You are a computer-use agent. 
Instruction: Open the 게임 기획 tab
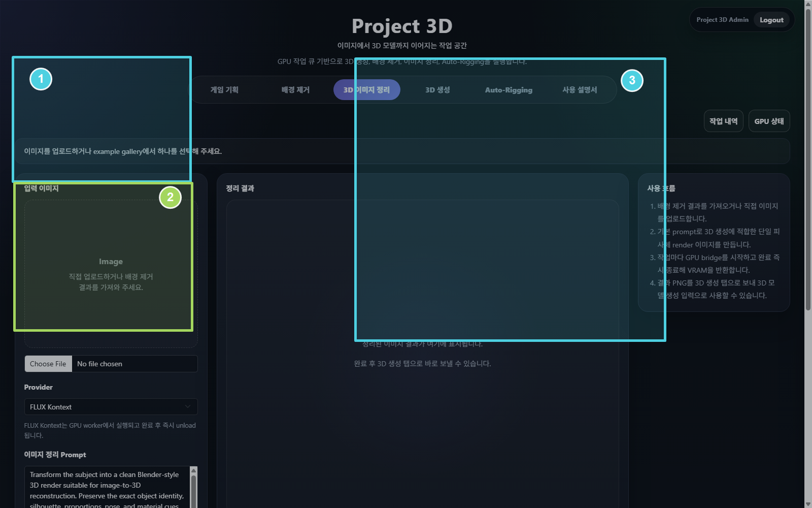click(x=224, y=90)
